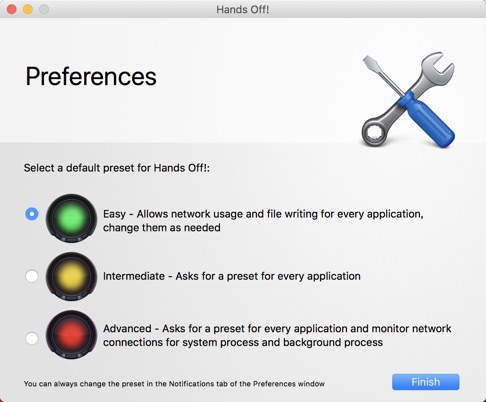Select the Easy preset radio button

pyautogui.click(x=32, y=214)
